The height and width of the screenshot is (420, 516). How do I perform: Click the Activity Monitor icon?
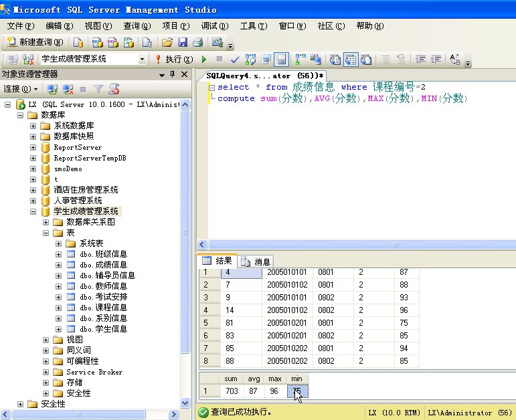coord(218,42)
